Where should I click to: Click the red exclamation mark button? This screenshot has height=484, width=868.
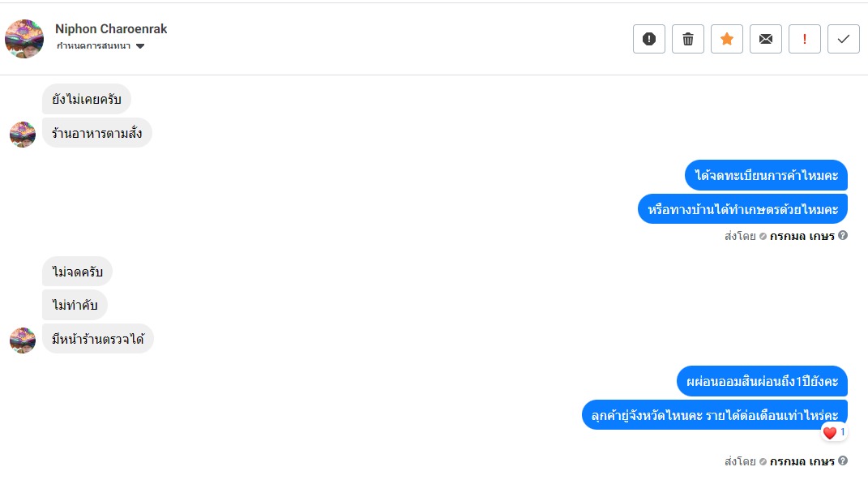pos(805,39)
